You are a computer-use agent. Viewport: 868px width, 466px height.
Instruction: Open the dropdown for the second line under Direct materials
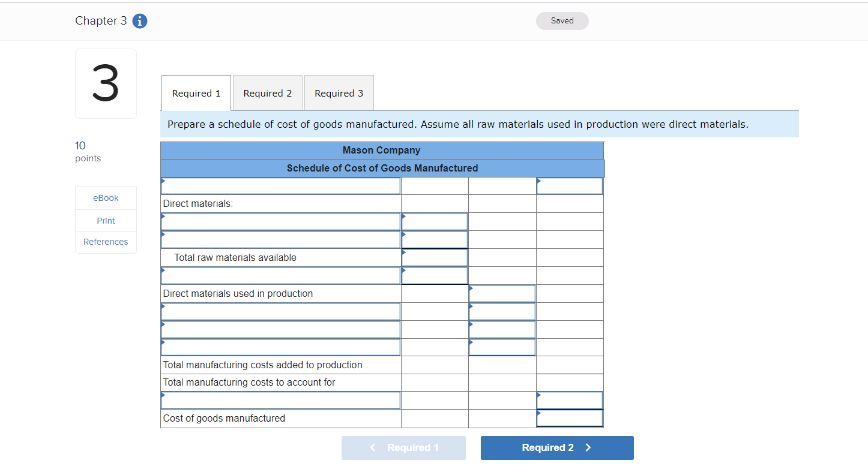click(280, 239)
